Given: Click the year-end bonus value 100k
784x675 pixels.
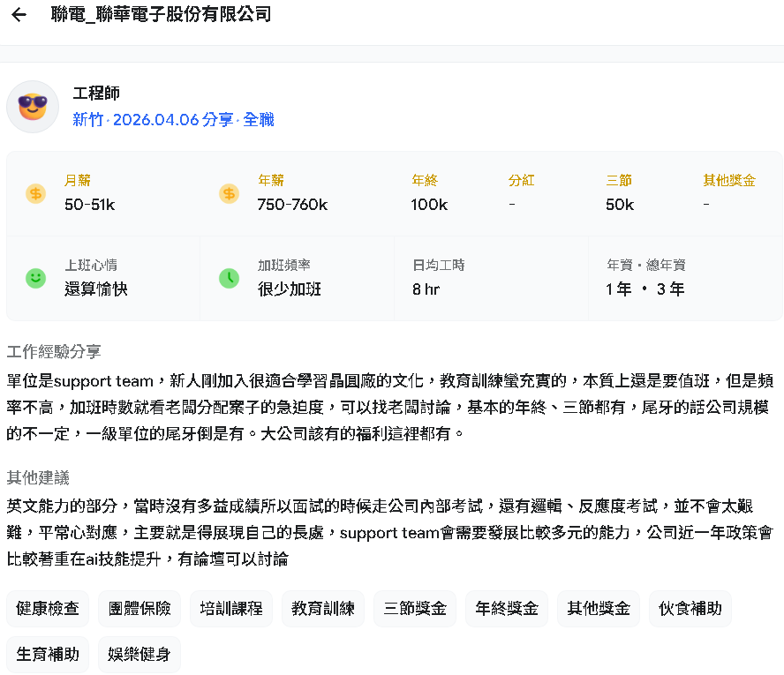Looking at the screenshot, I should [429, 205].
